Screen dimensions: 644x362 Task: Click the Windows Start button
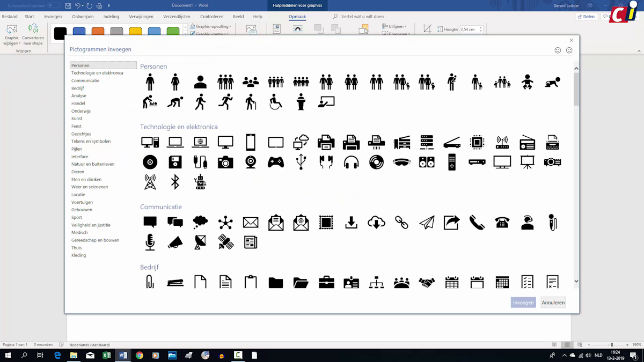(x=8, y=355)
